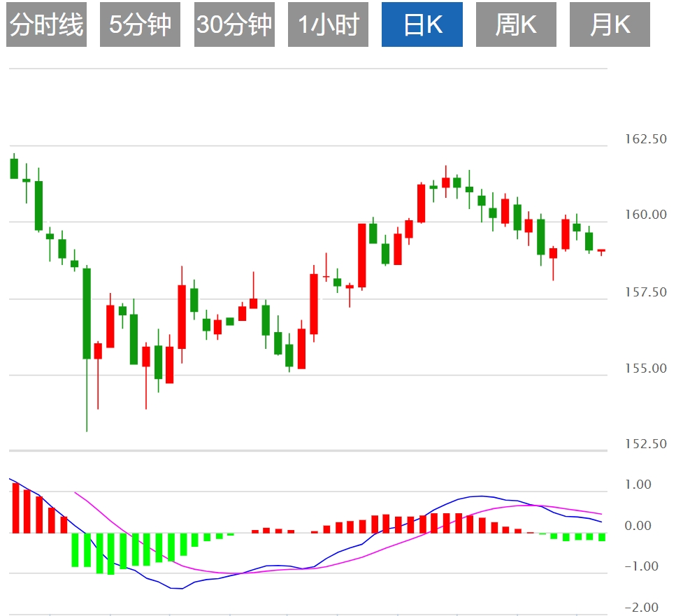This screenshot has height=616, width=683.
Task: Click the tallest red MACD bar at far left
Action: coord(15,508)
